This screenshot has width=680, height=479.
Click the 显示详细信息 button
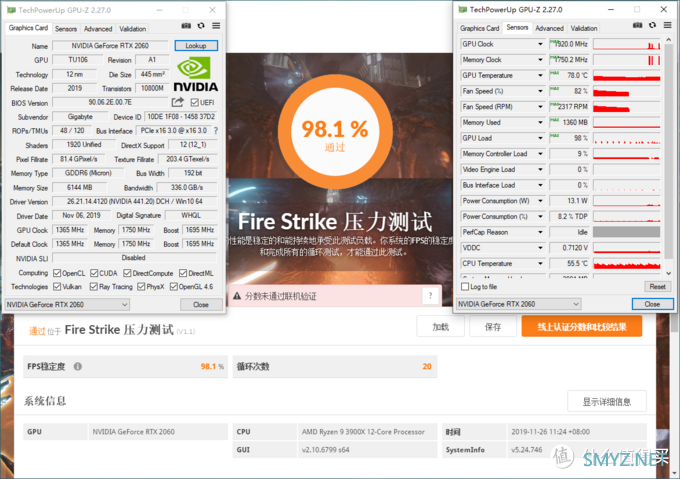coord(607,401)
